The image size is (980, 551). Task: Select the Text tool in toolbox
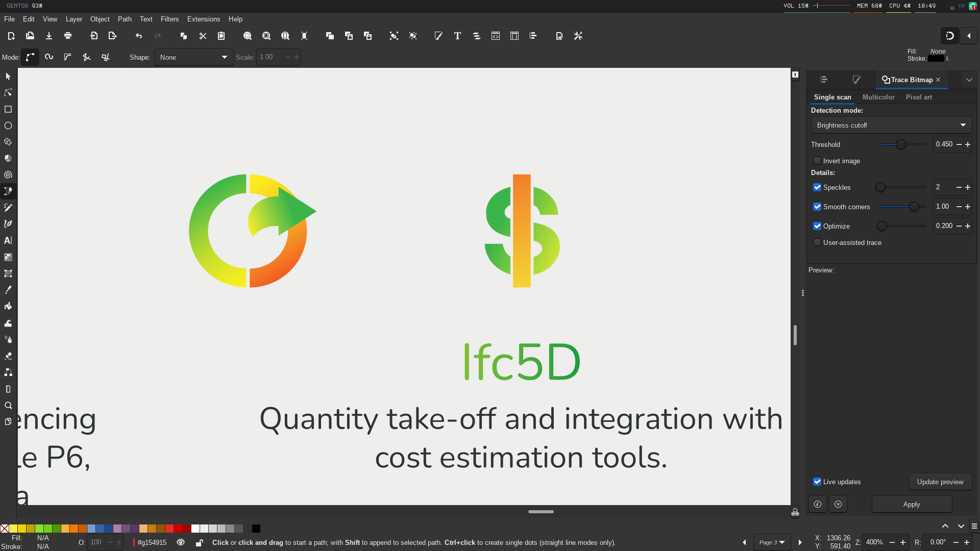click(x=8, y=240)
